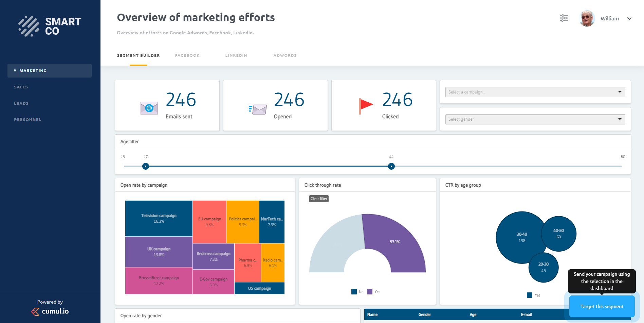
Task: Switch to the Facebook tab
Action: 187,55
